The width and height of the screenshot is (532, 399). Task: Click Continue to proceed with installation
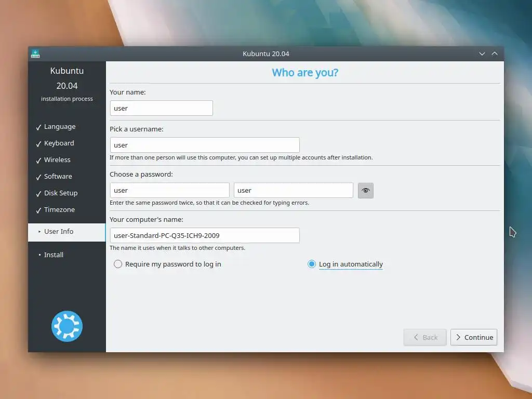(x=474, y=337)
